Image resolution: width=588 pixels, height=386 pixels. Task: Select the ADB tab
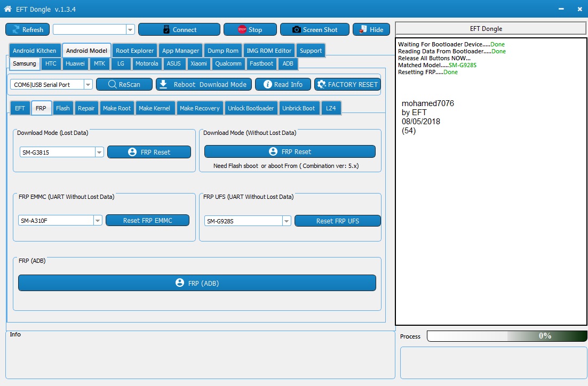click(x=288, y=63)
